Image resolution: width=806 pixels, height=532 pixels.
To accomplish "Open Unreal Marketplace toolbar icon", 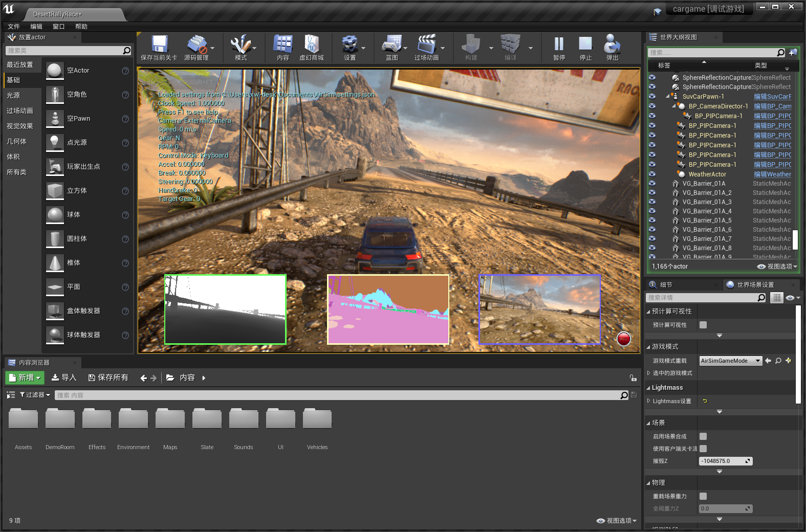I will 311,45.
